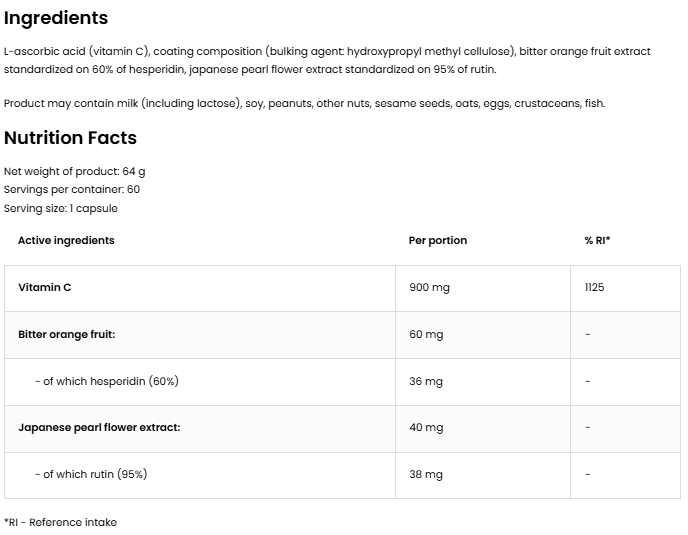Click the 1125 percent RI value
This screenshot has height=535, width=688.
pyautogui.click(x=594, y=288)
